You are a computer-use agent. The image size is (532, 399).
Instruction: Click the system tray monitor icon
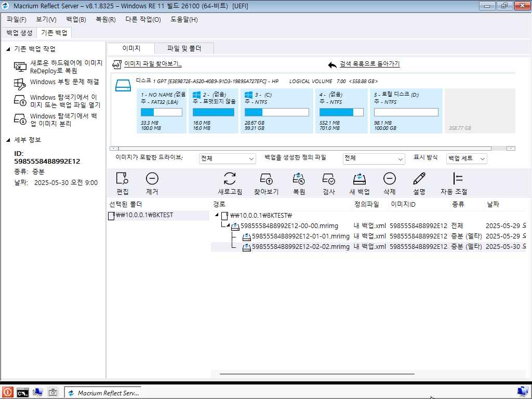(523, 392)
